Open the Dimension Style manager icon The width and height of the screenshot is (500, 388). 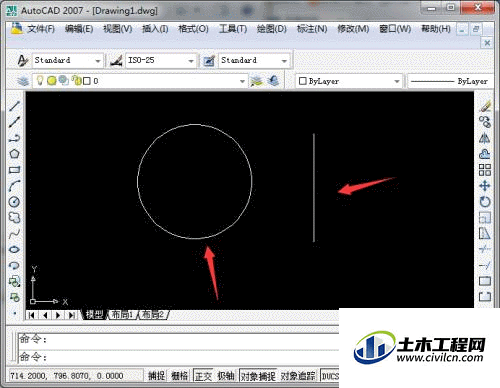[116, 61]
